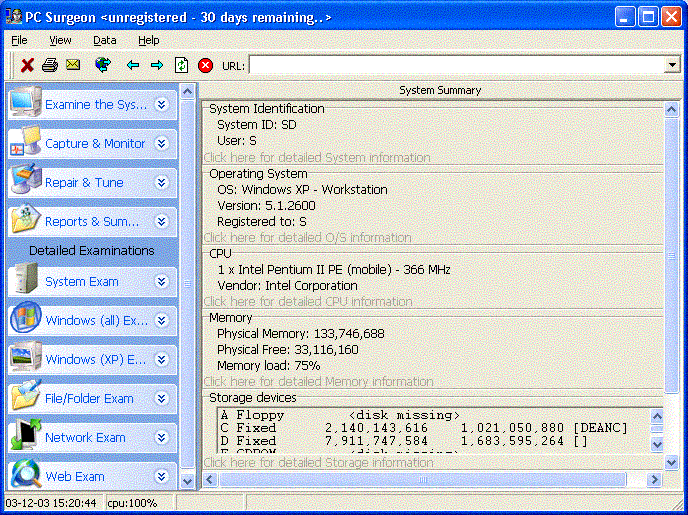Image resolution: width=688 pixels, height=515 pixels.
Task: Click inside the URL input field
Action: [x=456, y=65]
